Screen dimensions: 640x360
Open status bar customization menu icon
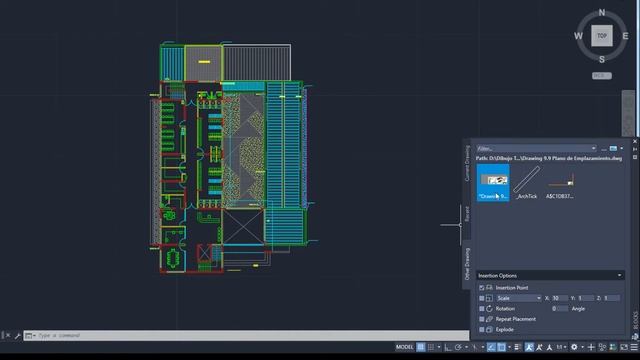[x=634, y=347]
